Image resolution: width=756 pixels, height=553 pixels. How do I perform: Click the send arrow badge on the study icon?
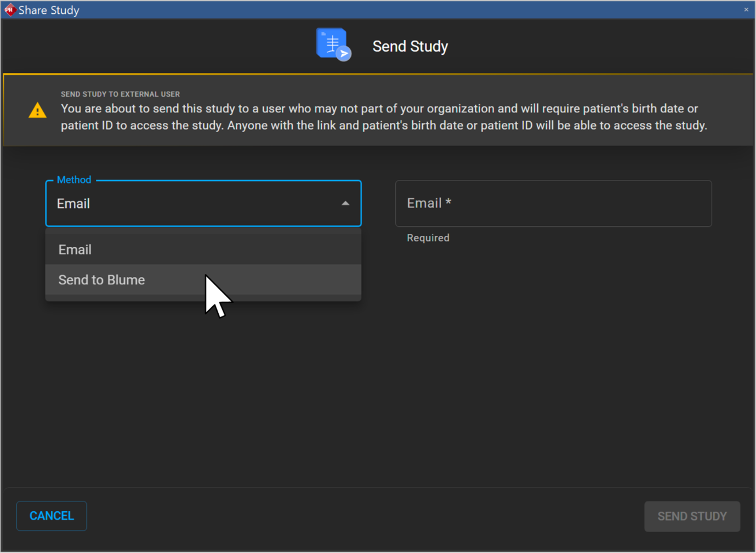(x=344, y=53)
